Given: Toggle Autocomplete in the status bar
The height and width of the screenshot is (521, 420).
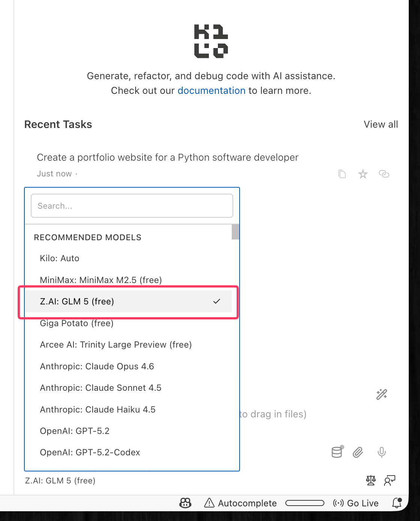Looking at the screenshot, I should pos(240,503).
